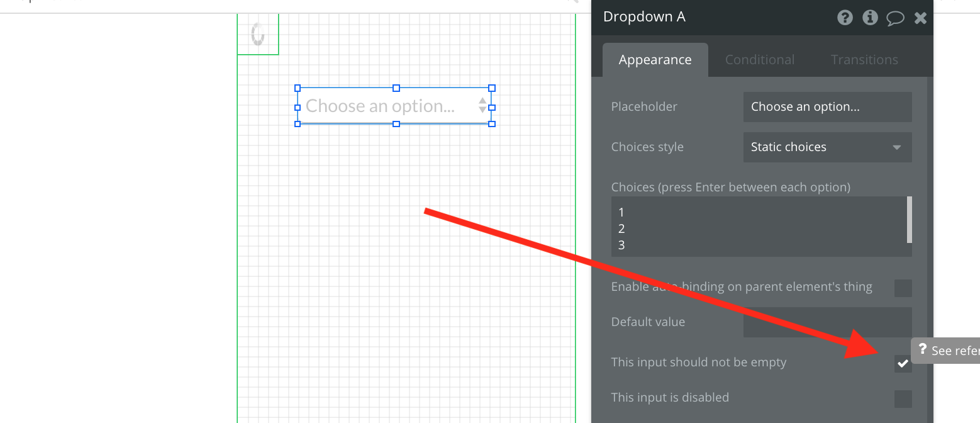Open the Choices style Static choices dropdown
Viewport: 980px width, 423px height.
[827, 147]
